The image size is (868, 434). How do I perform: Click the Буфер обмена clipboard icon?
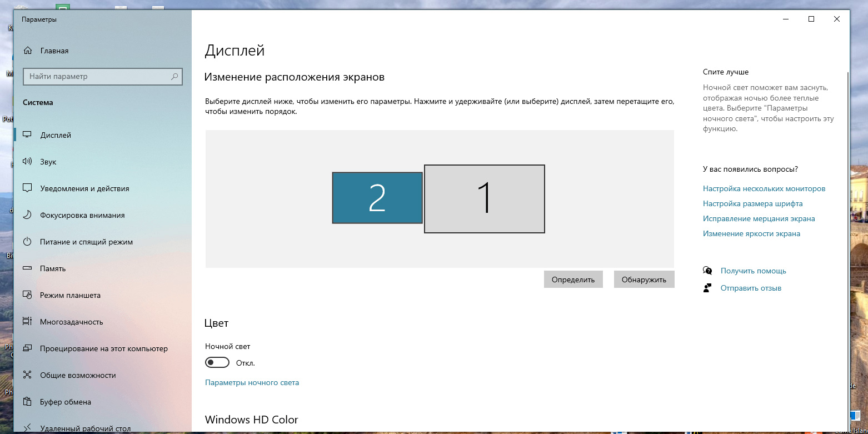pyautogui.click(x=27, y=402)
